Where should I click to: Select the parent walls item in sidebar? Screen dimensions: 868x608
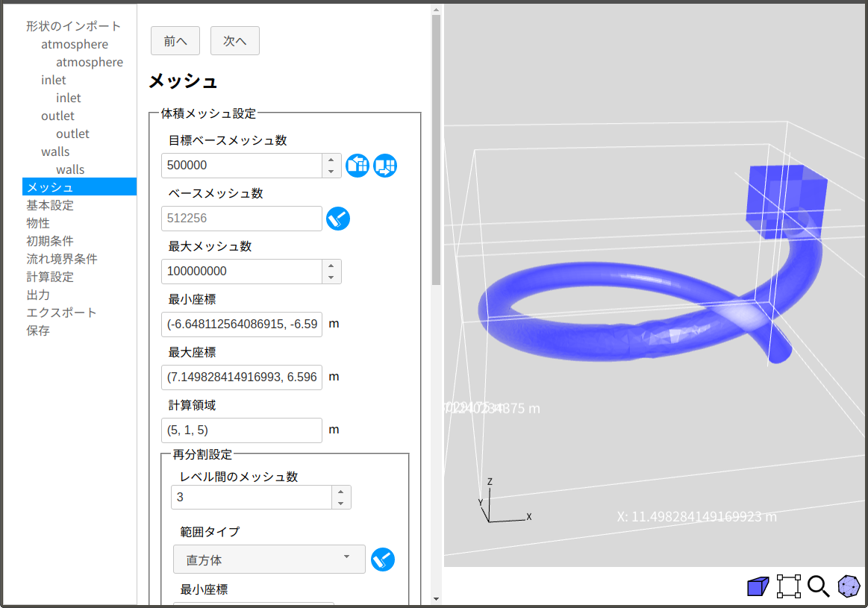point(55,151)
